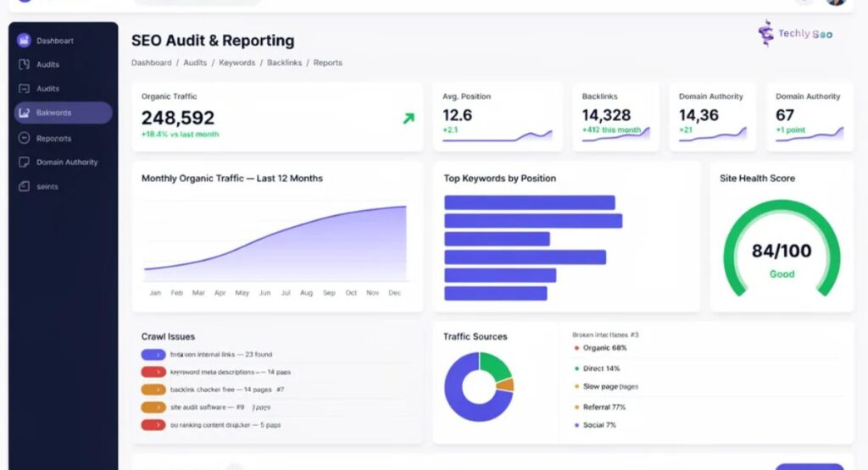Screen dimensions: 868x470
Task: Select the 12.6 average position value
Action: tap(457, 115)
